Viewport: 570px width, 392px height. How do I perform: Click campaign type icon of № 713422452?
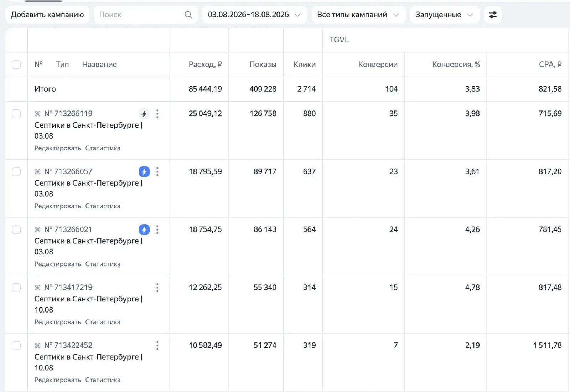[37, 345]
